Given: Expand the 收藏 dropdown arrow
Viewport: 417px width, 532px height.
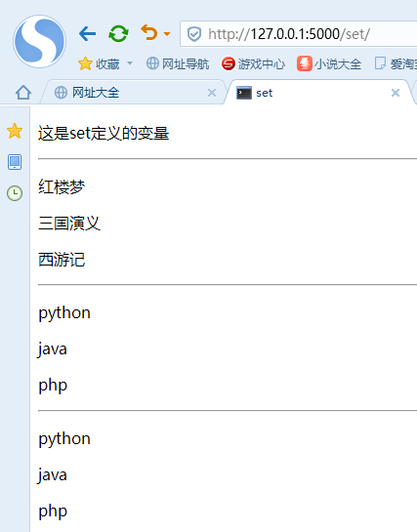Looking at the screenshot, I should [130, 63].
